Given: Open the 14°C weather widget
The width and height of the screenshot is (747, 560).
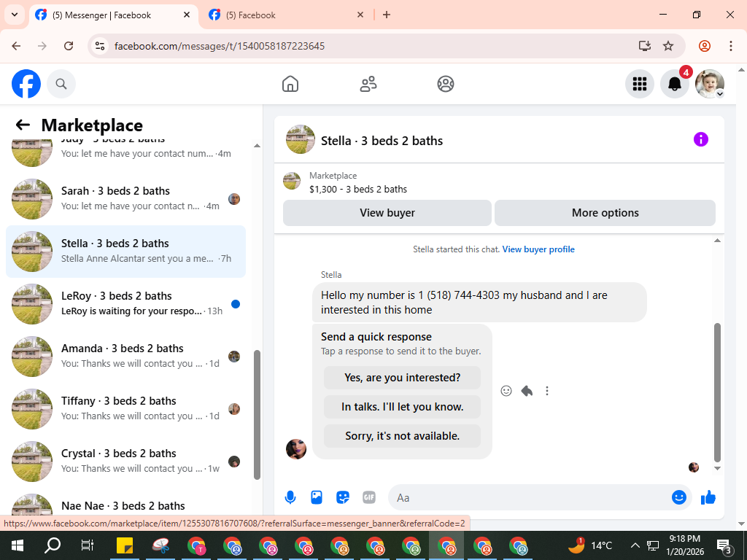Looking at the screenshot, I should coord(589,545).
